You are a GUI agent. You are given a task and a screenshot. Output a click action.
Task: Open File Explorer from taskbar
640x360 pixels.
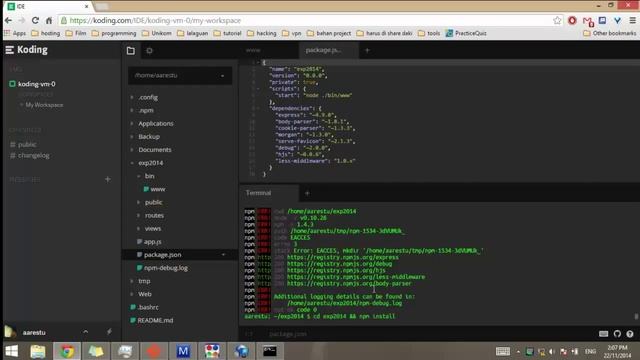click(38, 351)
